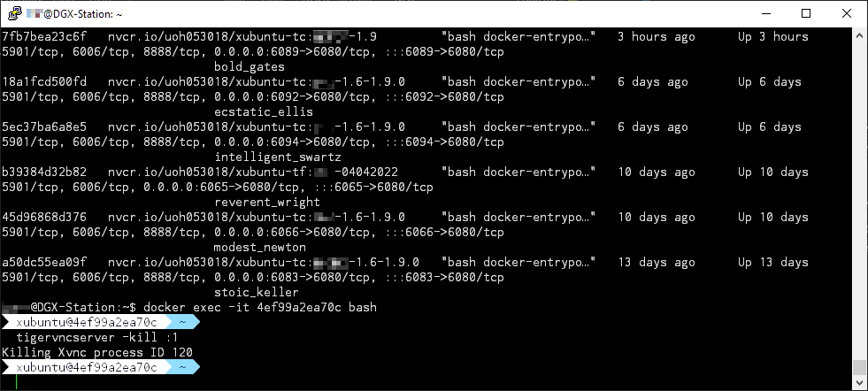Close the PuTTY session window
This screenshot has height=391, width=868.
pyautogui.click(x=846, y=14)
